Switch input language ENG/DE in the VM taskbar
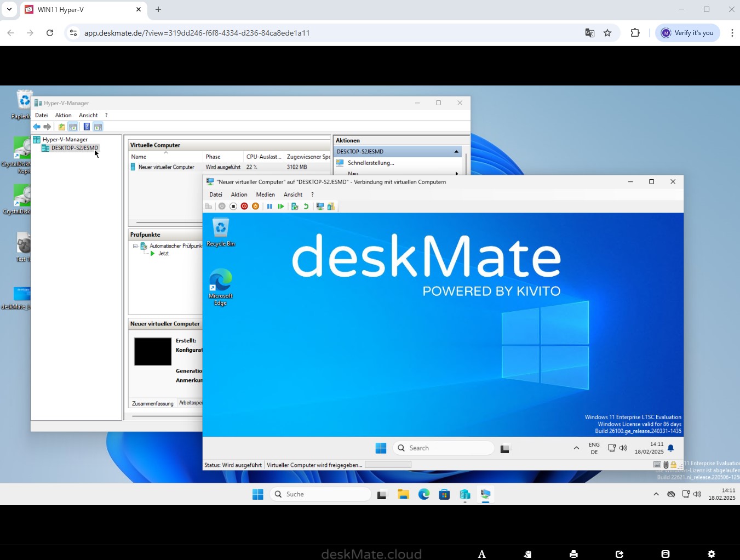Screen dimensions: 740x560 point(594,448)
